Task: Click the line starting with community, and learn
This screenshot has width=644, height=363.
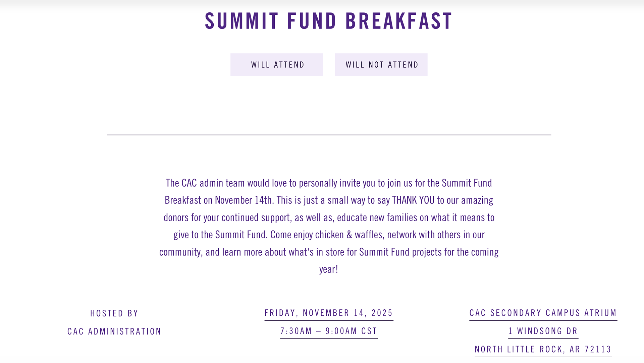Action: (x=329, y=252)
